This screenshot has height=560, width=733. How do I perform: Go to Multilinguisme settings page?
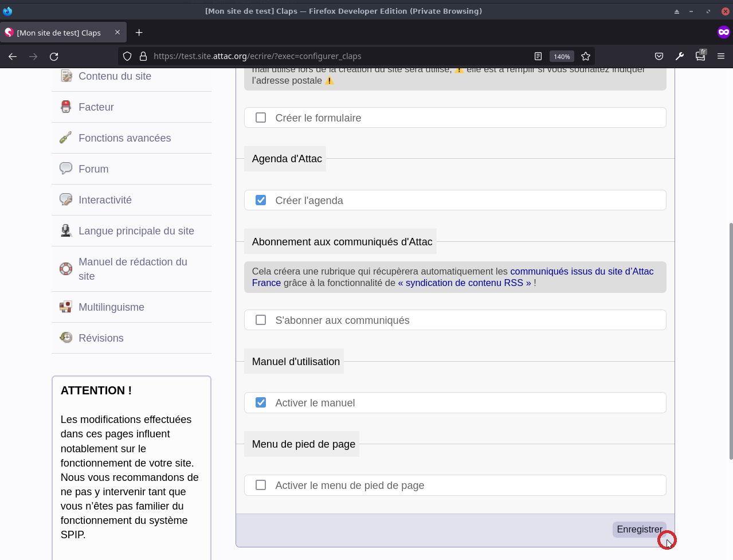[x=111, y=307]
